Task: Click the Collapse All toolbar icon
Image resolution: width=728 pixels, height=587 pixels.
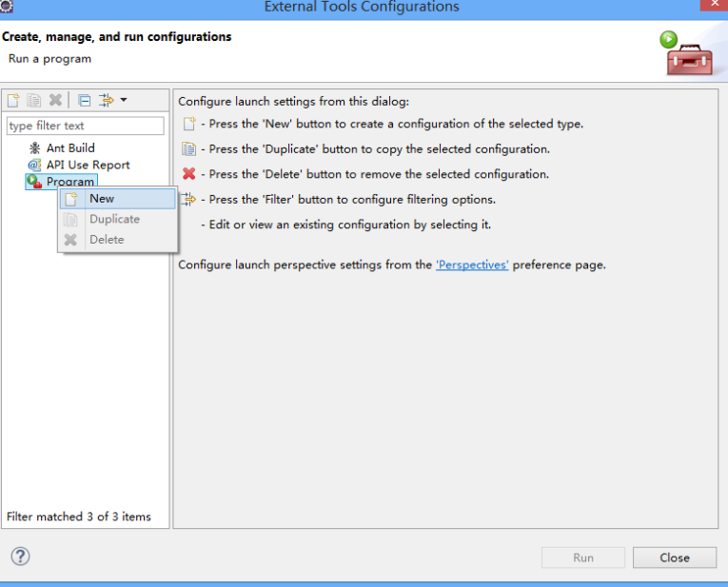Action: pos(85,100)
